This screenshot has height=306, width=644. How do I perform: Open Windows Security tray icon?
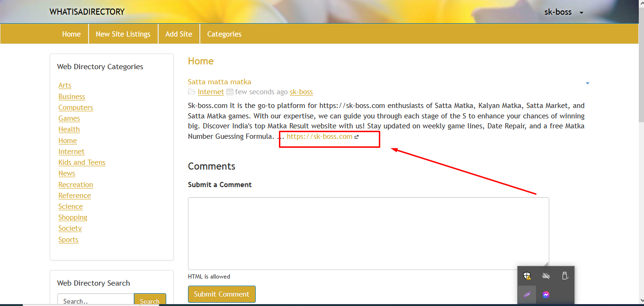pyautogui.click(x=527, y=276)
